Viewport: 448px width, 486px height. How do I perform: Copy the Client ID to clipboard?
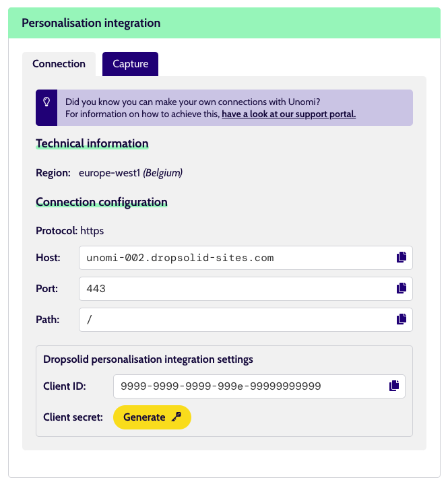393,386
